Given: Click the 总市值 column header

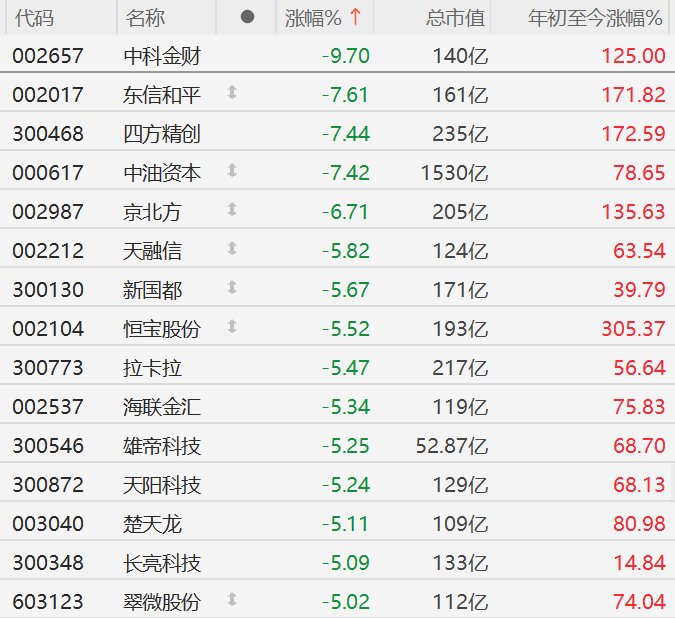Looking at the screenshot, I should (455, 18).
